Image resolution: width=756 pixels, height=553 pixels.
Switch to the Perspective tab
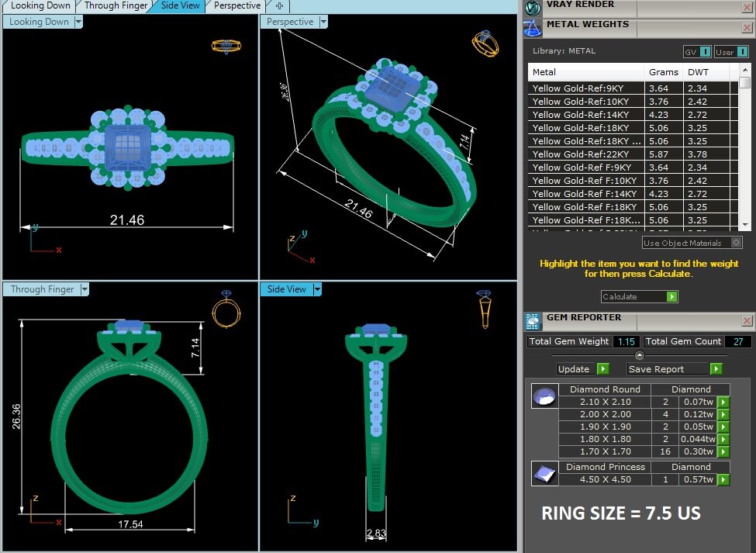(236, 6)
